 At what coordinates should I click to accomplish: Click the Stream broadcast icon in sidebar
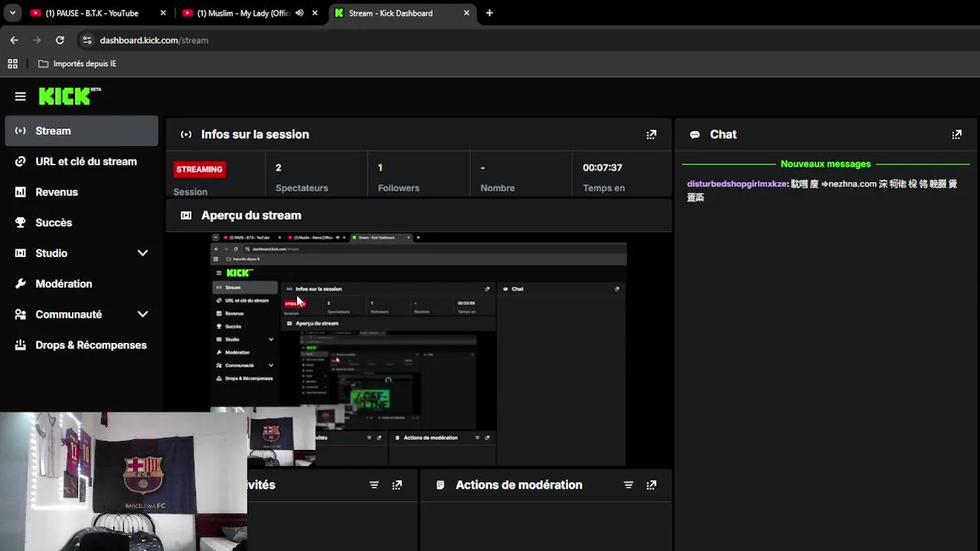click(21, 131)
